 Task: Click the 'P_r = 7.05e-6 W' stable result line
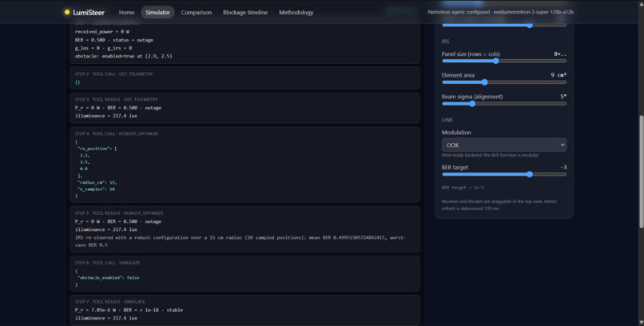[129, 310]
